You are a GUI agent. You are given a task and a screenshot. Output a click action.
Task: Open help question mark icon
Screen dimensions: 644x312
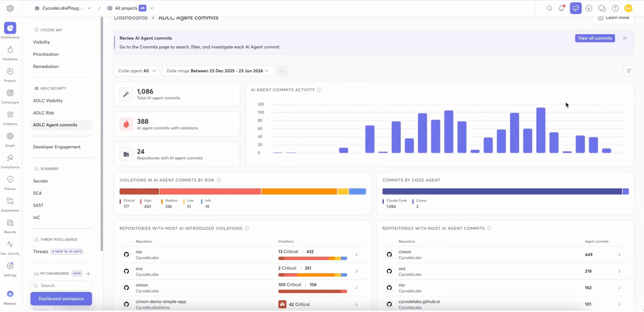(x=615, y=8)
